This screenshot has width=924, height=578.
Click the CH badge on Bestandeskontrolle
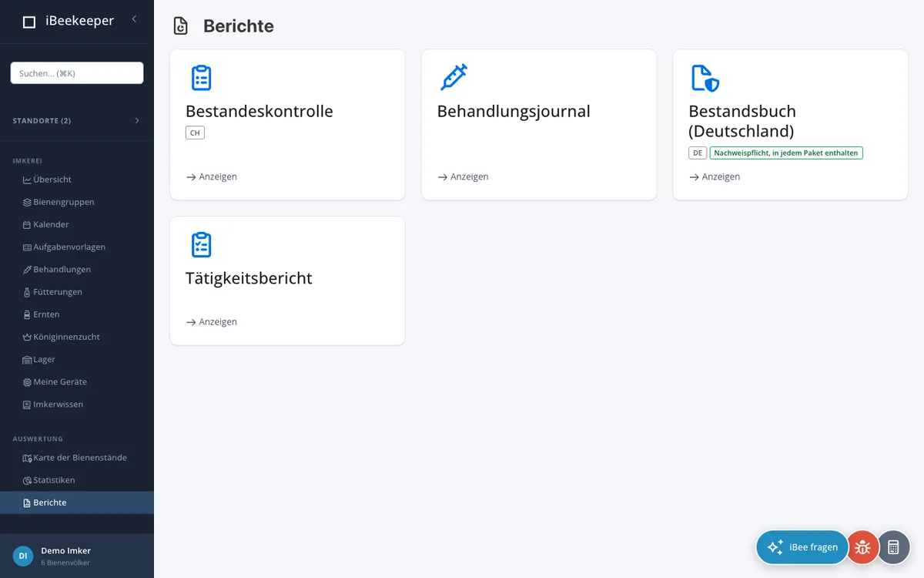pyautogui.click(x=195, y=133)
